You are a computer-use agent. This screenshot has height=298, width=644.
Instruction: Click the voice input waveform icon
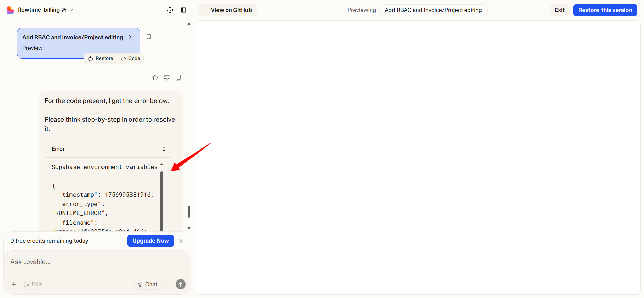[169, 284]
